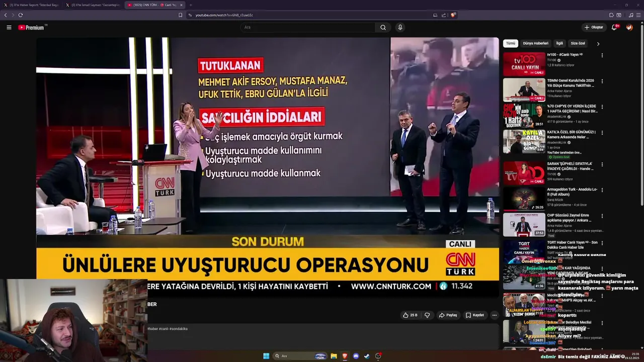Switch to 'İsmail Saymaz' X tab
The image size is (644, 362).
(x=93, y=5)
